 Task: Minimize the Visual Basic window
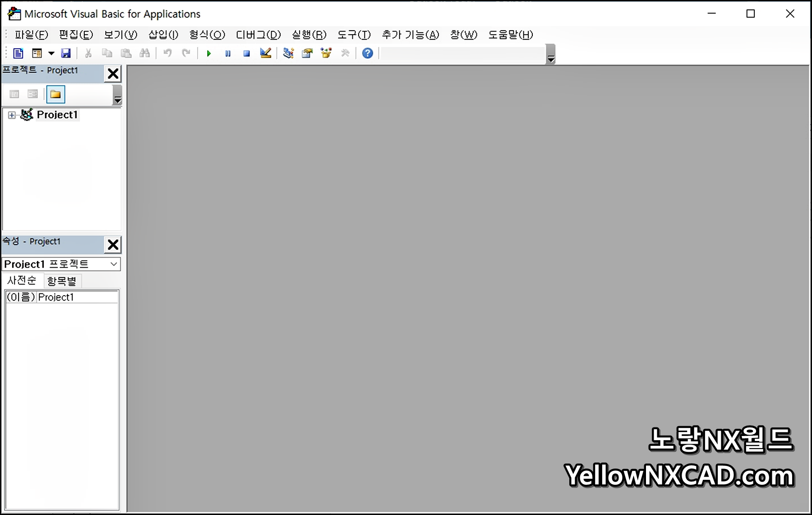[x=712, y=14]
